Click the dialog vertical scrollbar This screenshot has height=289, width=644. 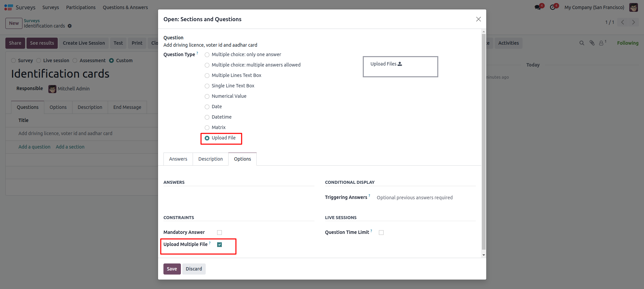coord(484,141)
